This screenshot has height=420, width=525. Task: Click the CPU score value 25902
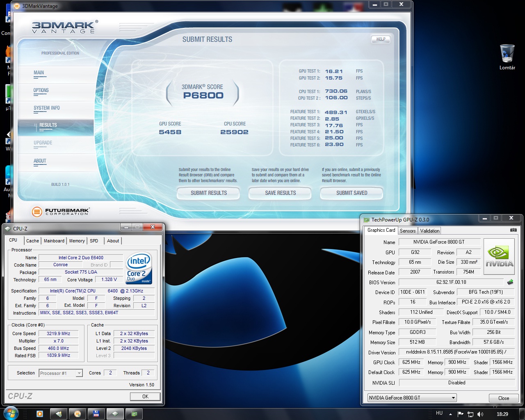coord(234,132)
